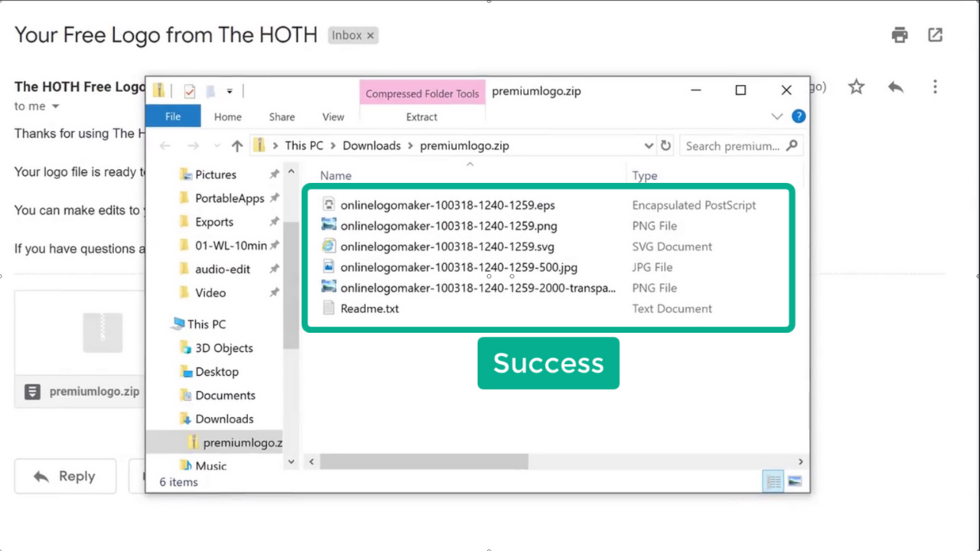Select the onlinelogomaker .svg file
Screen dimensions: 980x551
click(447, 246)
